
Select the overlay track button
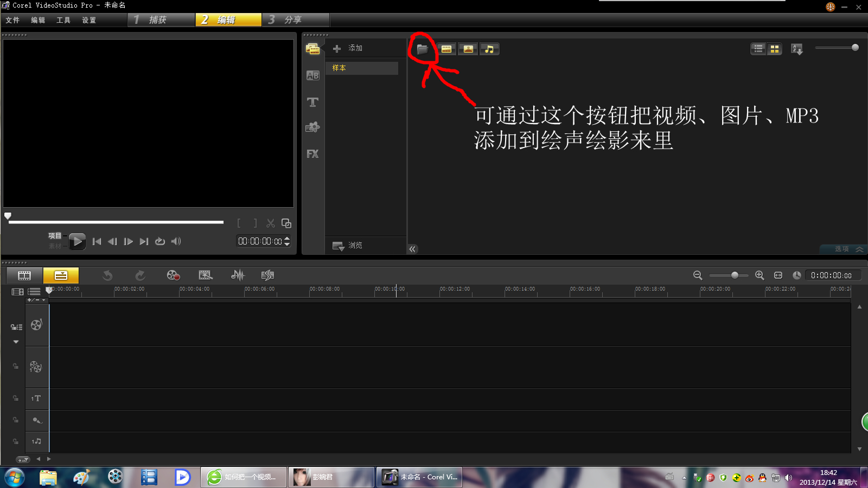(36, 367)
